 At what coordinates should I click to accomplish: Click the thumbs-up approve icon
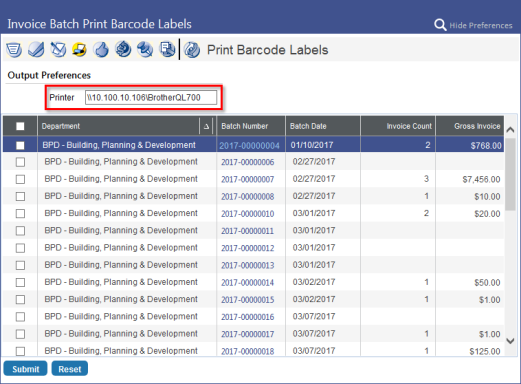pyautogui.click(x=101, y=50)
